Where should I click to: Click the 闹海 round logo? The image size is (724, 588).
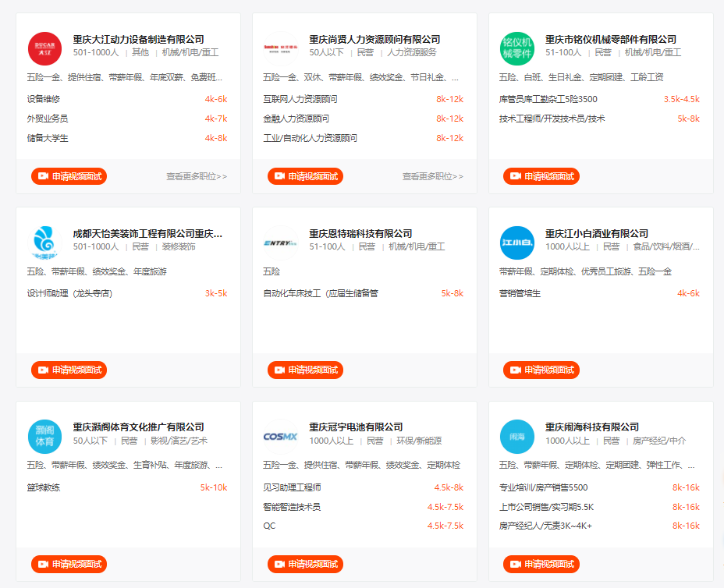point(516,437)
